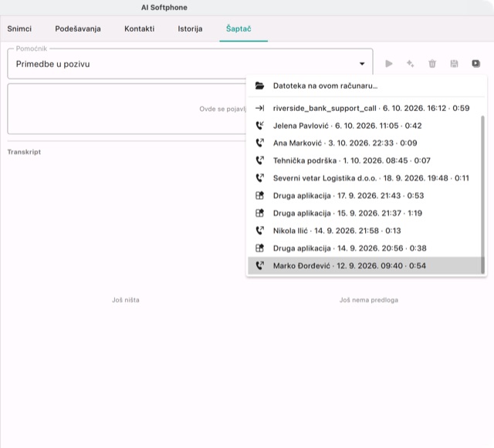Click import arrow icon of riverside_bank_support_call
The image size is (494, 448).
pos(259,108)
